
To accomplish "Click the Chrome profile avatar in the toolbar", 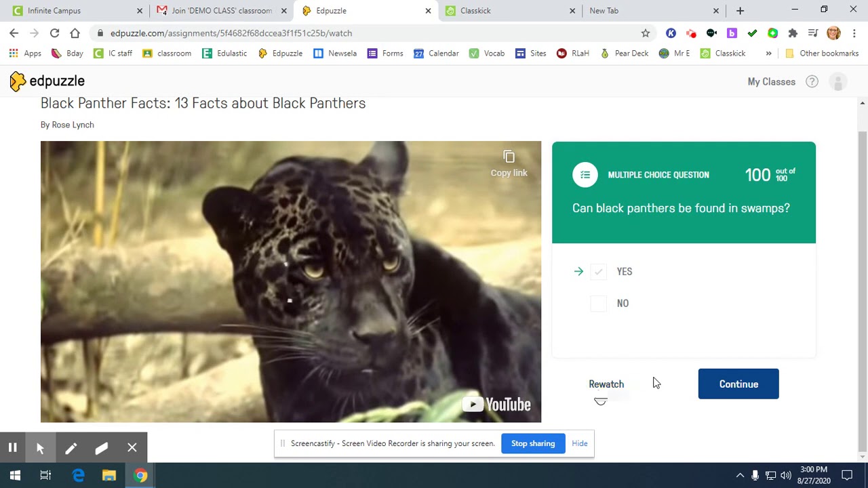I will click(834, 33).
